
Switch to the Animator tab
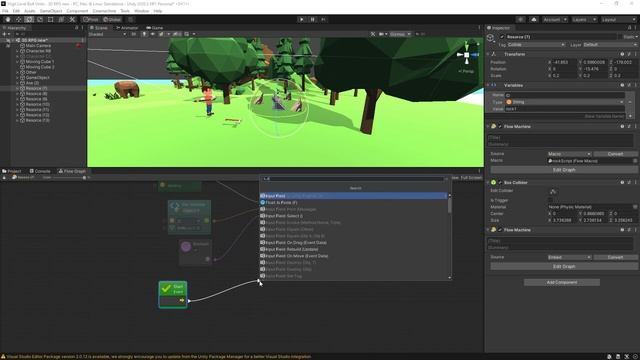[x=127, y=28]
